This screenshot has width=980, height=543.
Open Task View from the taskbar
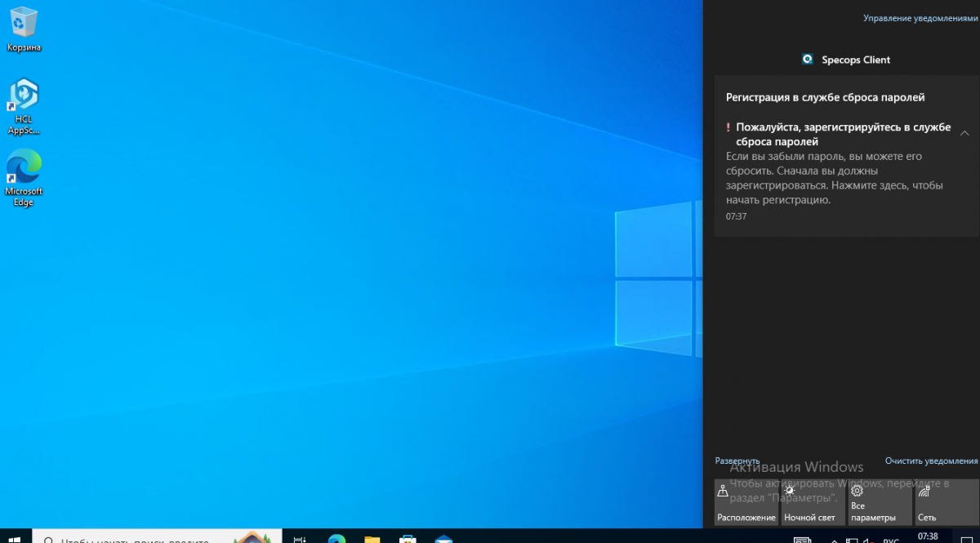[x=300, y=537]
